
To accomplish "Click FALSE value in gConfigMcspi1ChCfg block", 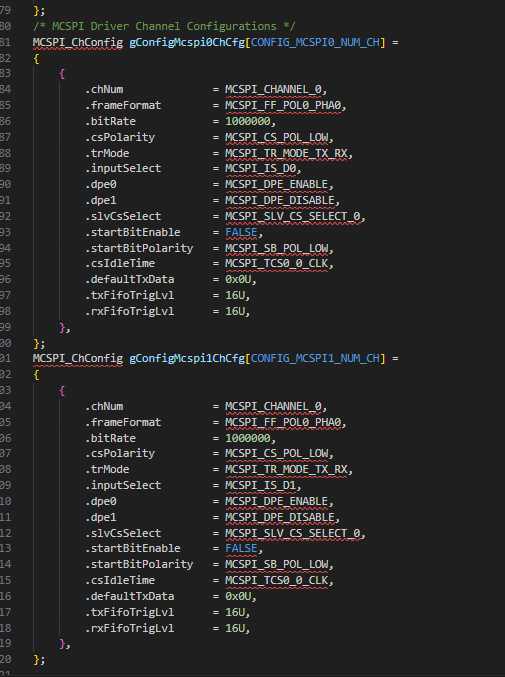I will coord(241,548).
